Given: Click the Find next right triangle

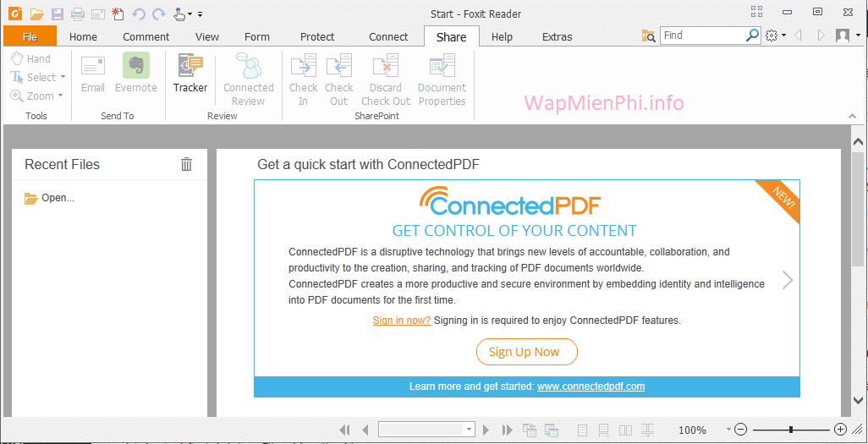Looking at the screenshot, I should (821, 36).
